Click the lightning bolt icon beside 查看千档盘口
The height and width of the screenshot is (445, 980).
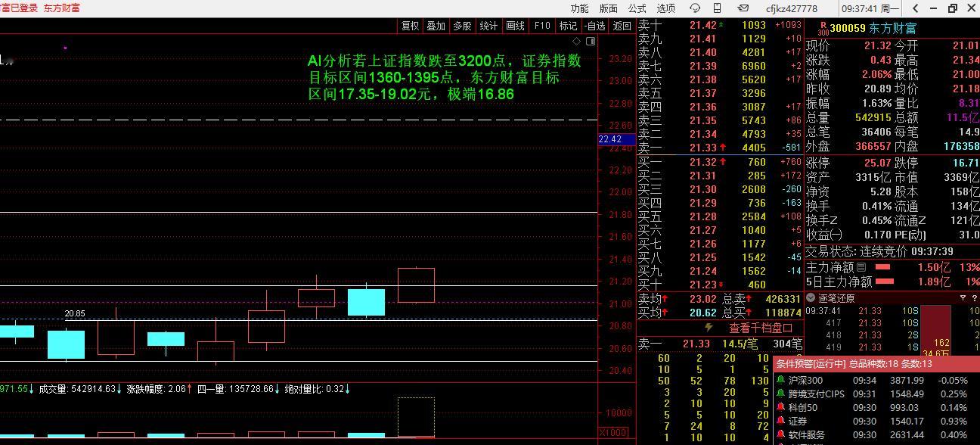[709, 328]
